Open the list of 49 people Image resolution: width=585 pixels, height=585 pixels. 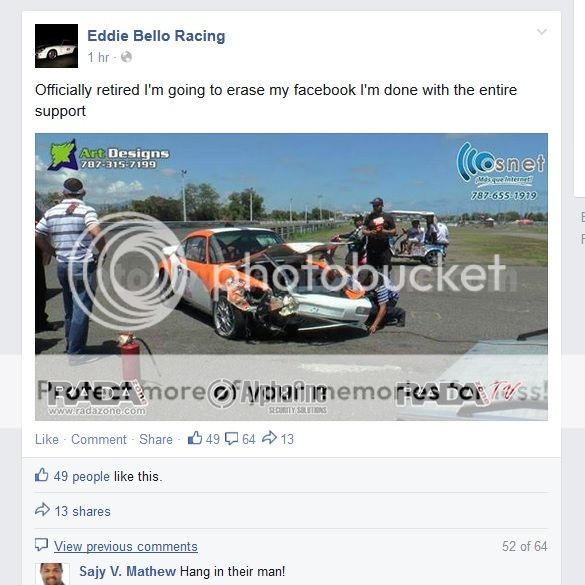tap(82, 476)
